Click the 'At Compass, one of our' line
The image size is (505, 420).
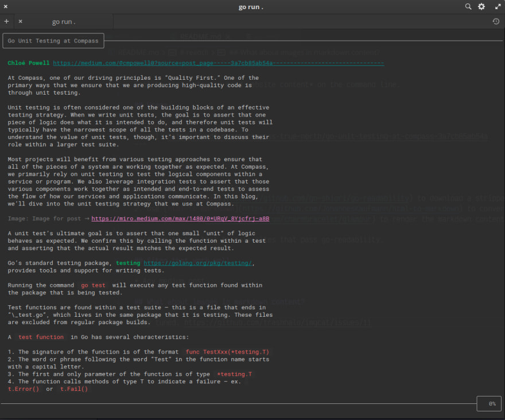[133, 77]
